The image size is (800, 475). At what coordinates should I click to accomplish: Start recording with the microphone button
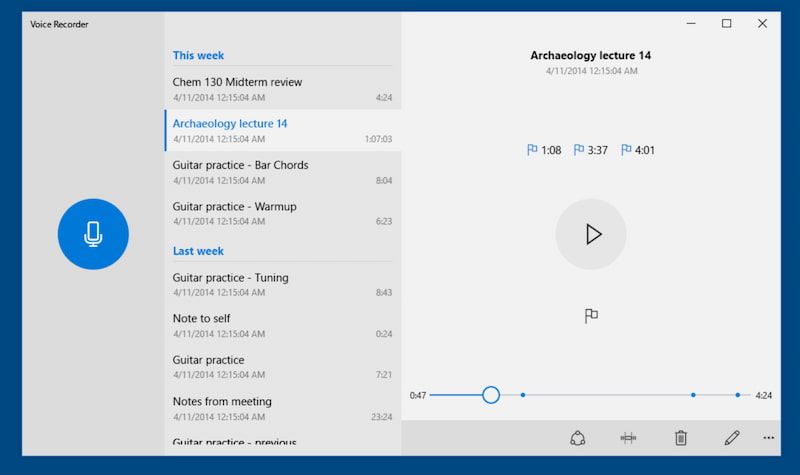coord(93,234)
